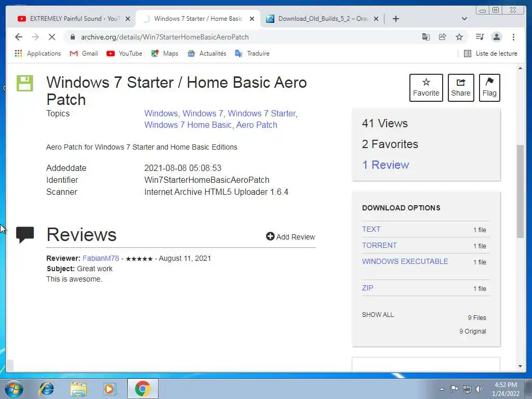Open the Chrome three-dot menu
The height and width of the screenshot is (399, 532).
point(513,37)
